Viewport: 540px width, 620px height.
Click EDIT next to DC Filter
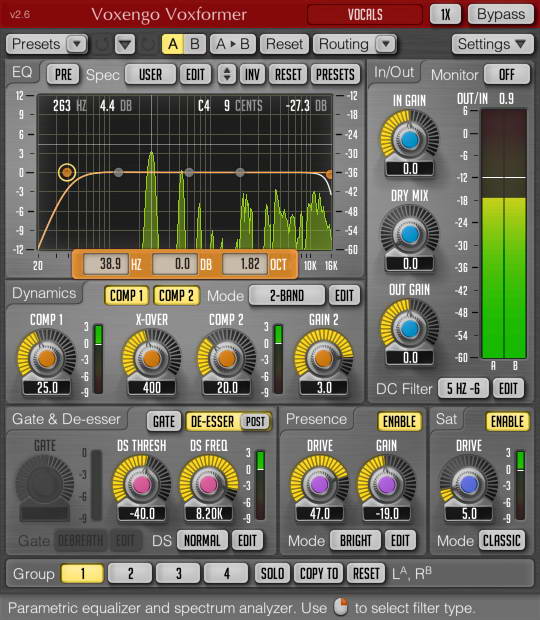[508, 389]
